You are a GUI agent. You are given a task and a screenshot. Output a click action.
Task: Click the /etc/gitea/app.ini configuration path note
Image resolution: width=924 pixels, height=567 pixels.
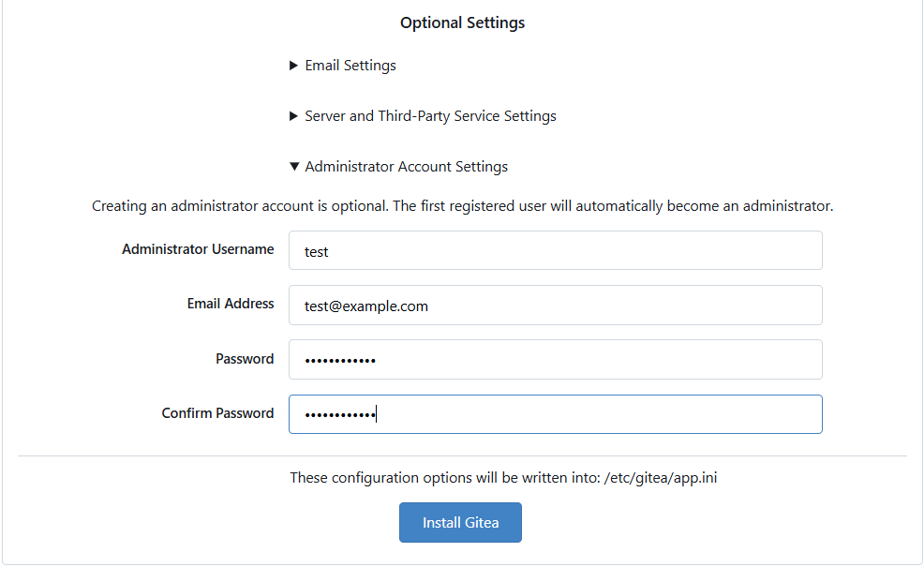tap(503, 478)
